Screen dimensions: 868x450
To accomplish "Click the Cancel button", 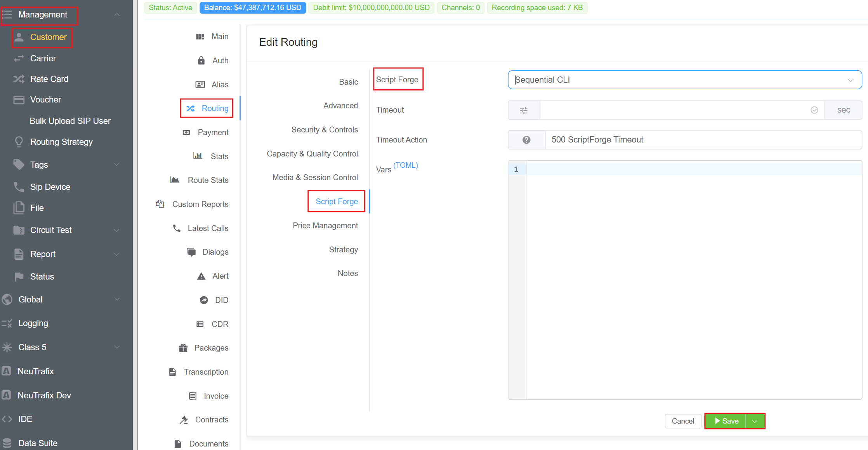I will point(682,421).
